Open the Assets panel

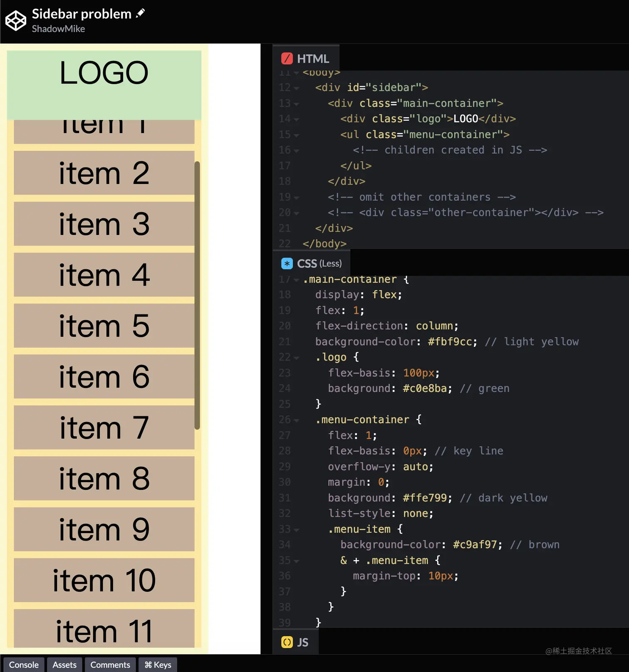pos(64,665)
